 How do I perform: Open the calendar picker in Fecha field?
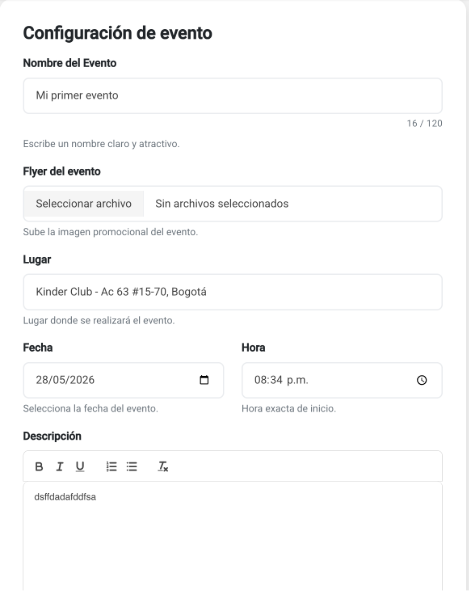click(204, 380)
